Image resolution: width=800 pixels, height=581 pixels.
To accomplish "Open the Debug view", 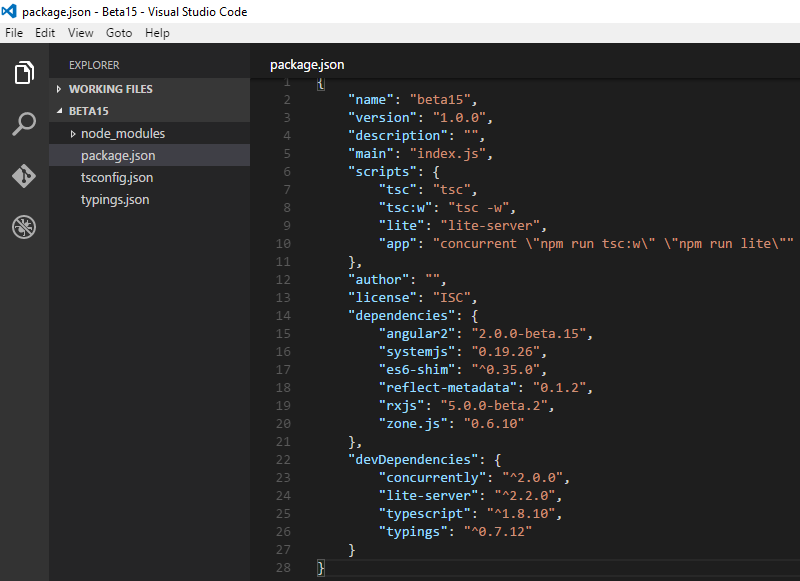I will point(23,227).
